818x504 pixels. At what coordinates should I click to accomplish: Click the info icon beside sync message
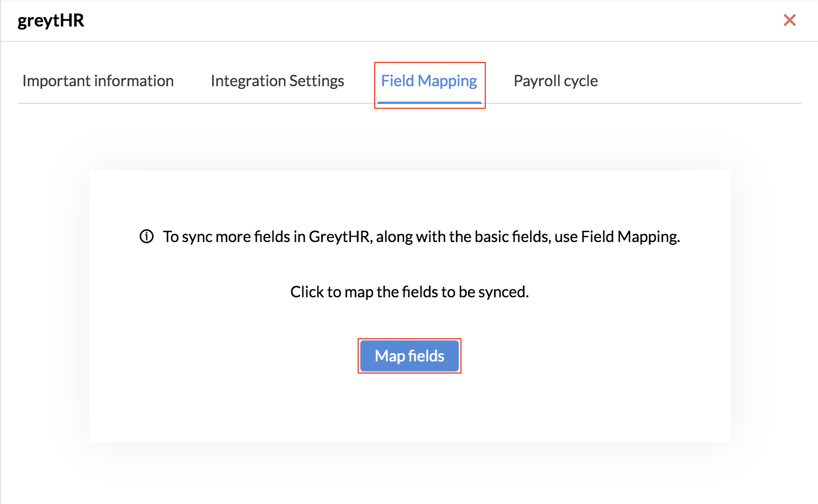click(146, 237)
